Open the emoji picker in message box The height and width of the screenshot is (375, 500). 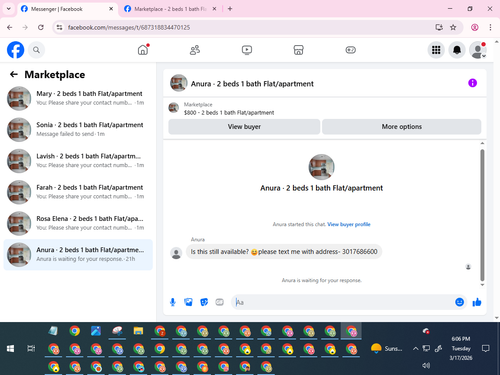click(459, 302)
